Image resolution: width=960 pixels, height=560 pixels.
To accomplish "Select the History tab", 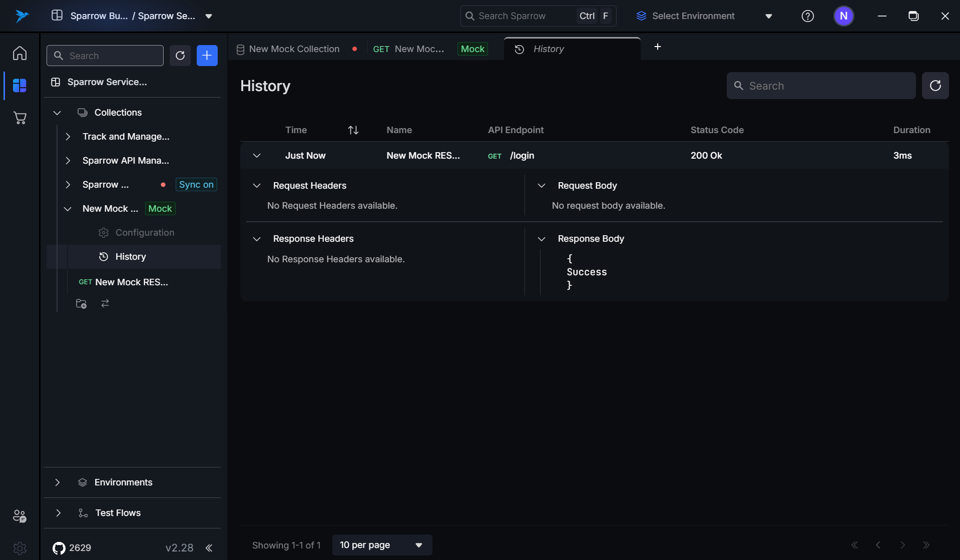I will pos(572,49).
